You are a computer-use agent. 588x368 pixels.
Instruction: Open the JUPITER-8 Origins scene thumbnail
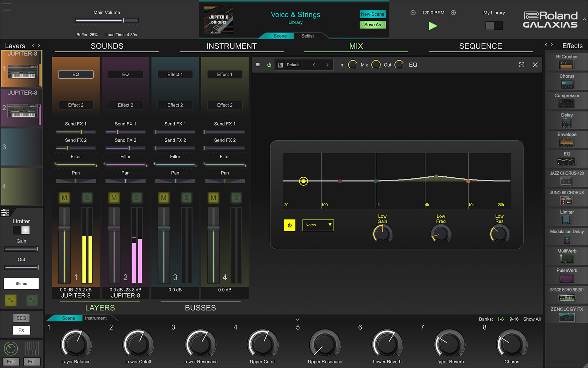(219, 20)
